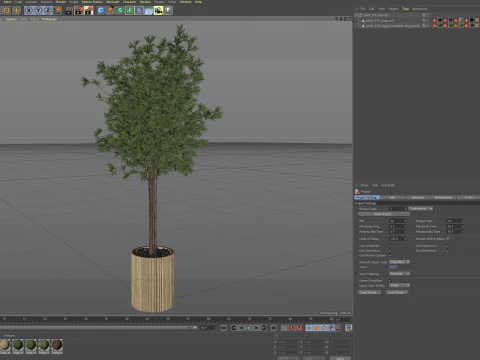Select the Move tool plus icon
Image resolution: width=480 pixels, height=360 pixels.
click(x=16, y=11)
